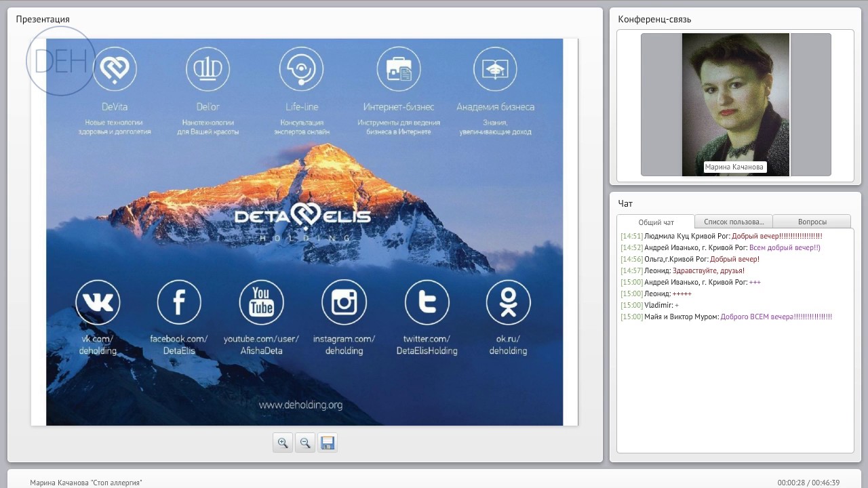Click the DeVita label on the slide
This screenshot has height=488, width=868.
click(x=115, y=106)
